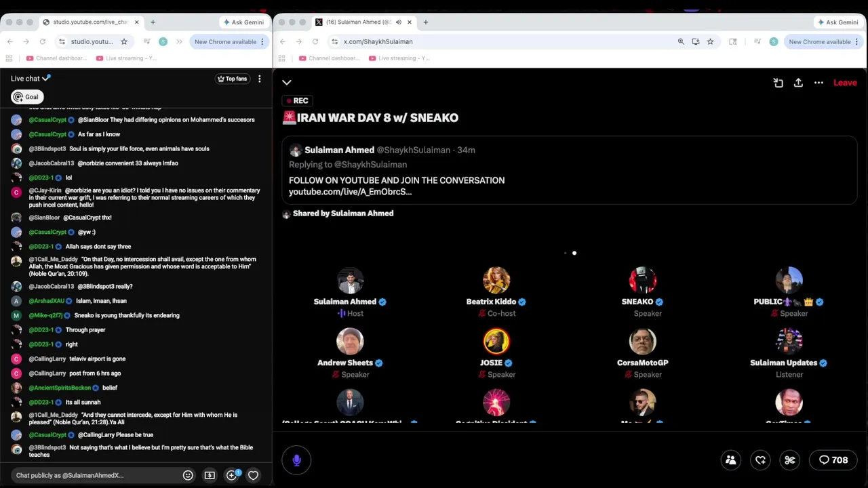Click the red Leave button
The image size is (868, 488).
tap(845, 83)
